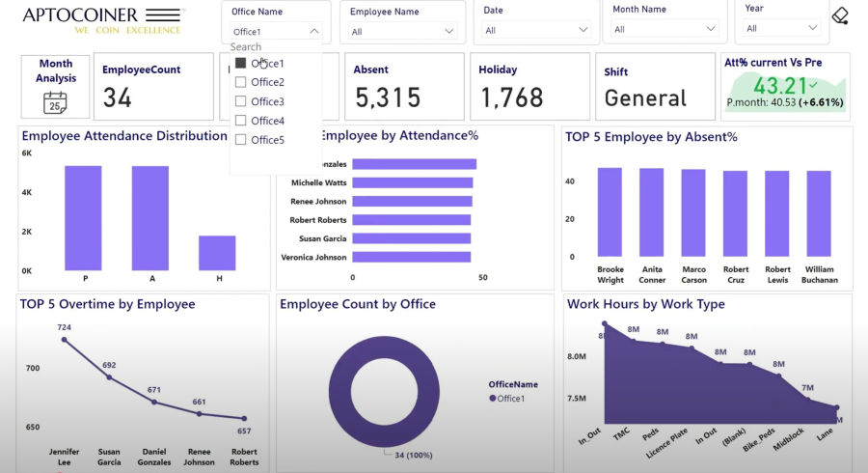Screen dimensions: 868x473
Task: Select the Office3 checkbox
Action: (x=241, y=101)
